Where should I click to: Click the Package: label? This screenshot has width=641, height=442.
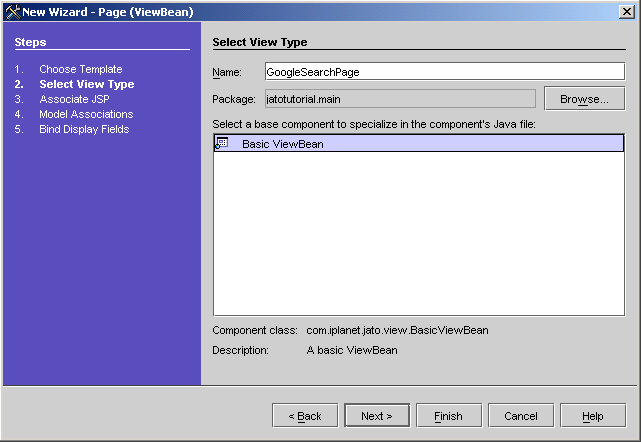click(234, 99)
